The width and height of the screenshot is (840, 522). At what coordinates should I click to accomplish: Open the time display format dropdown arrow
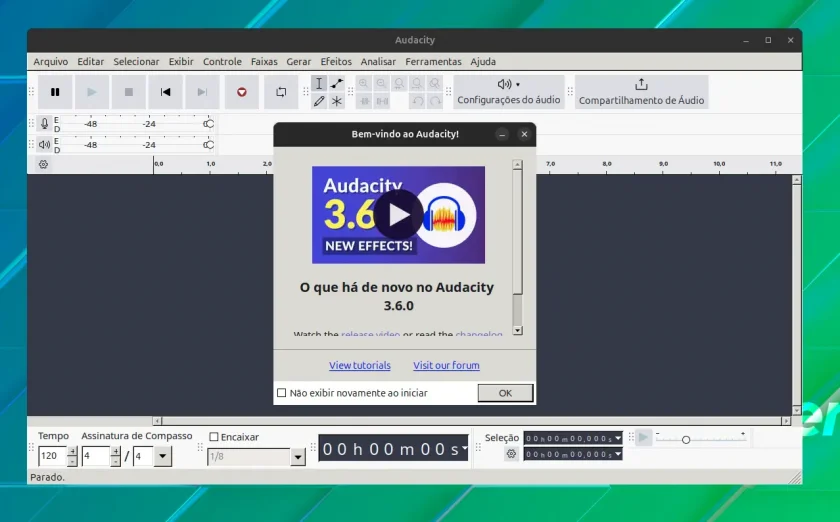coord(464,448)
